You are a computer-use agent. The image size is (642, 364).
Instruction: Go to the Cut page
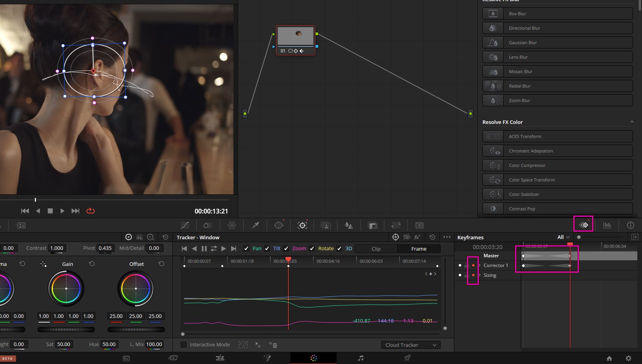tap(173, 358)
